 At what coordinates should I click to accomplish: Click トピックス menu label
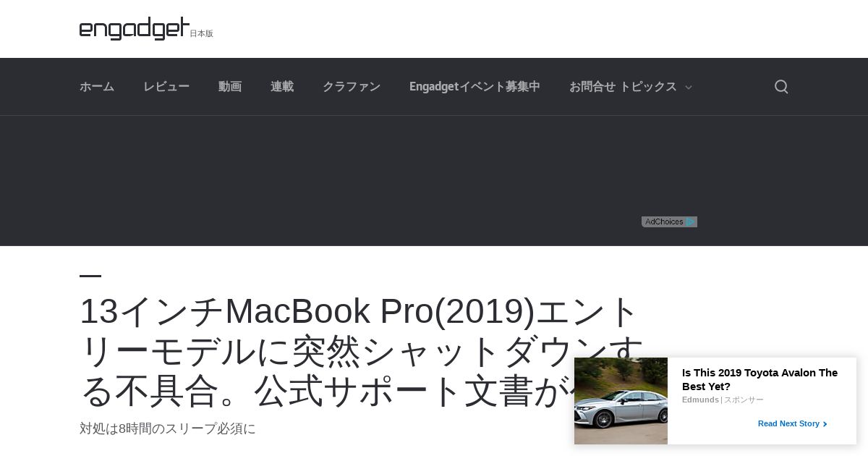648,87
